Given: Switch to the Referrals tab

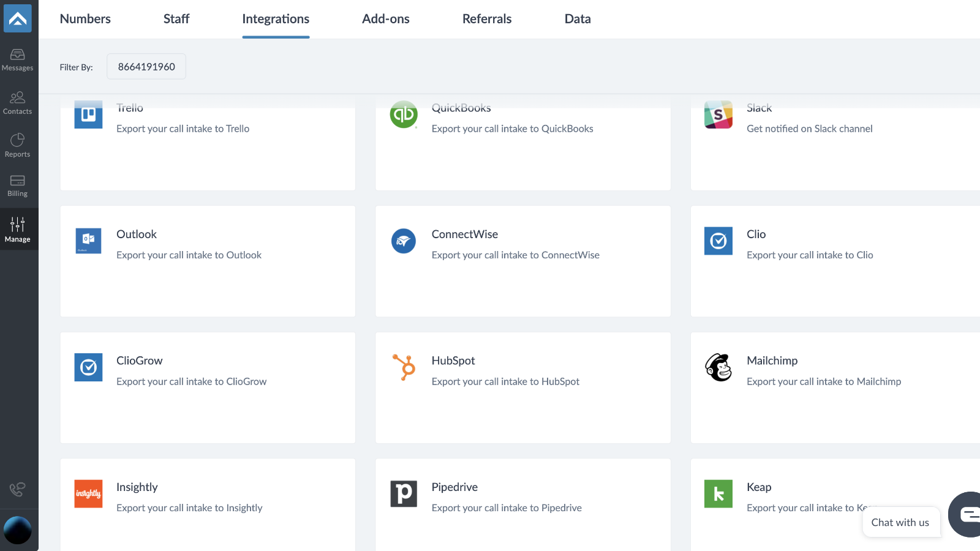Looking at the screenshot, I should [x=486, y=19].
